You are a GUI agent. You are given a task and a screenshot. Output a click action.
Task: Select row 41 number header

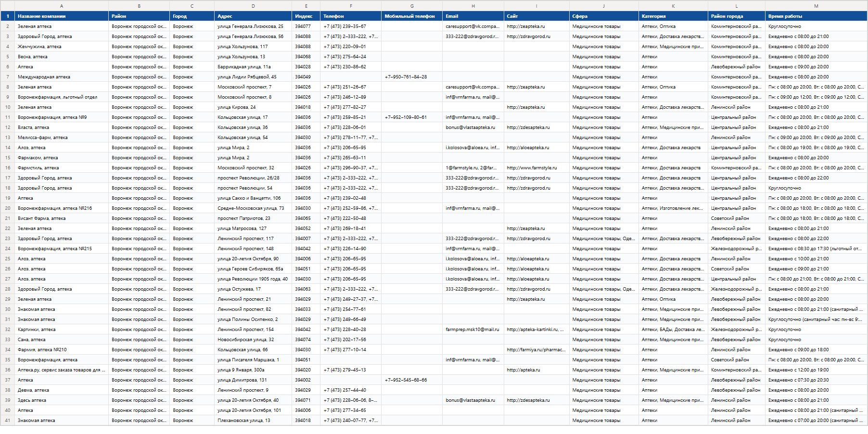[8, 421]
